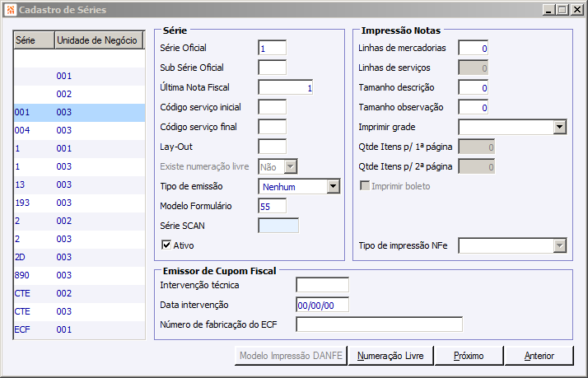Toggle the Ativo checkbox

click(x=166, y=245)
